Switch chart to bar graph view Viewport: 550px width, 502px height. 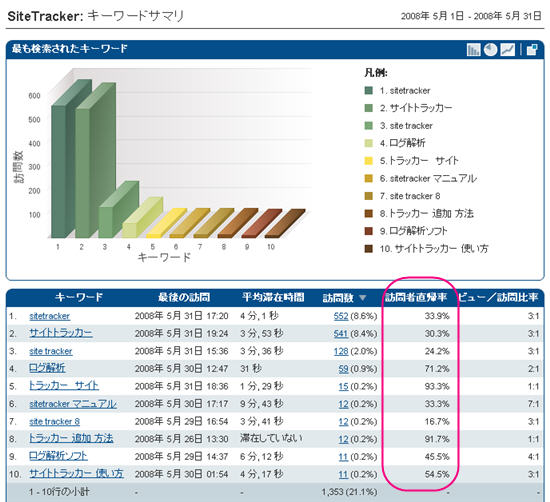[x=473, y=49]
